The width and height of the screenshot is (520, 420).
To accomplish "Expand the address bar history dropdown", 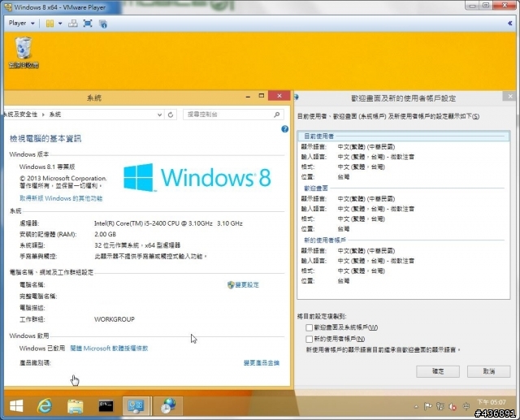I will (159, 115).
